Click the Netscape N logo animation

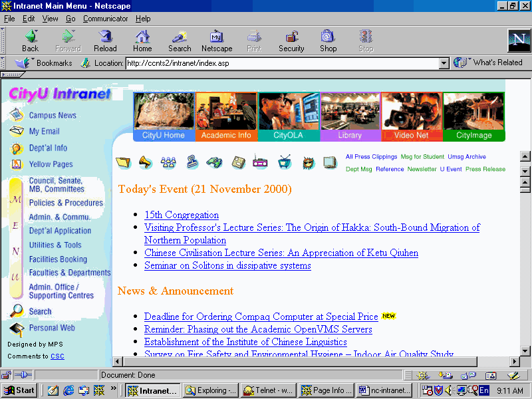(x=519, y=41)
